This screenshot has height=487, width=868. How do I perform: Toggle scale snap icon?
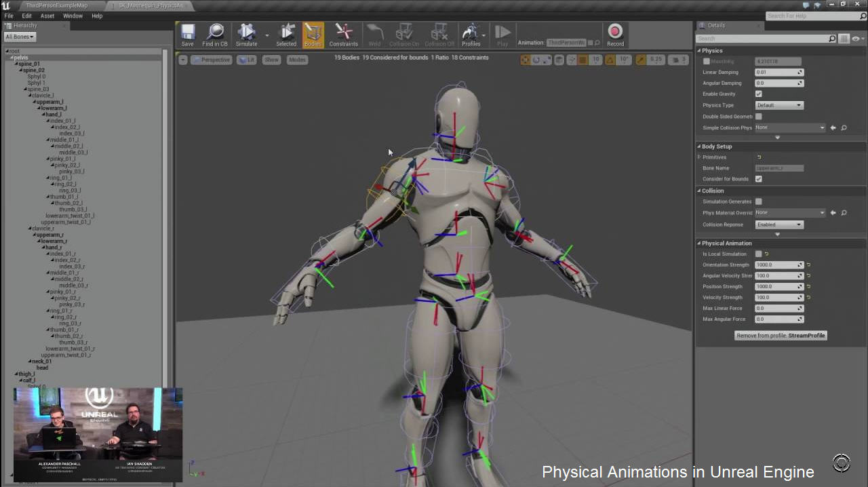tap(641, 60)
